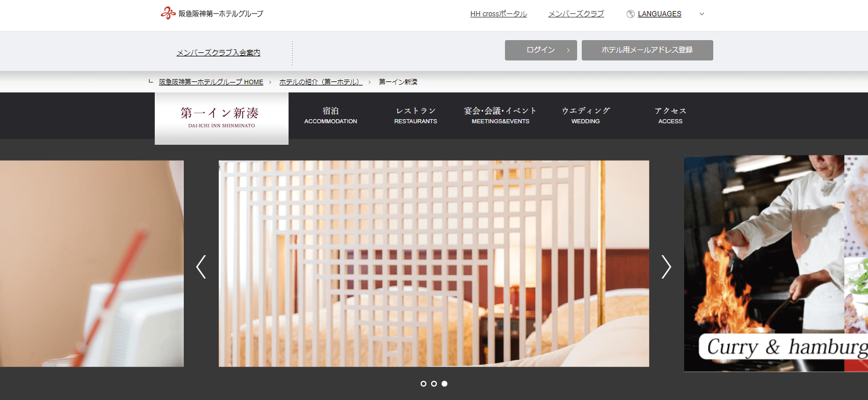Open the レストラン Restaurants menu
Image resolution: width=868 pixels, height=400 pixels.
click(415, 115)
